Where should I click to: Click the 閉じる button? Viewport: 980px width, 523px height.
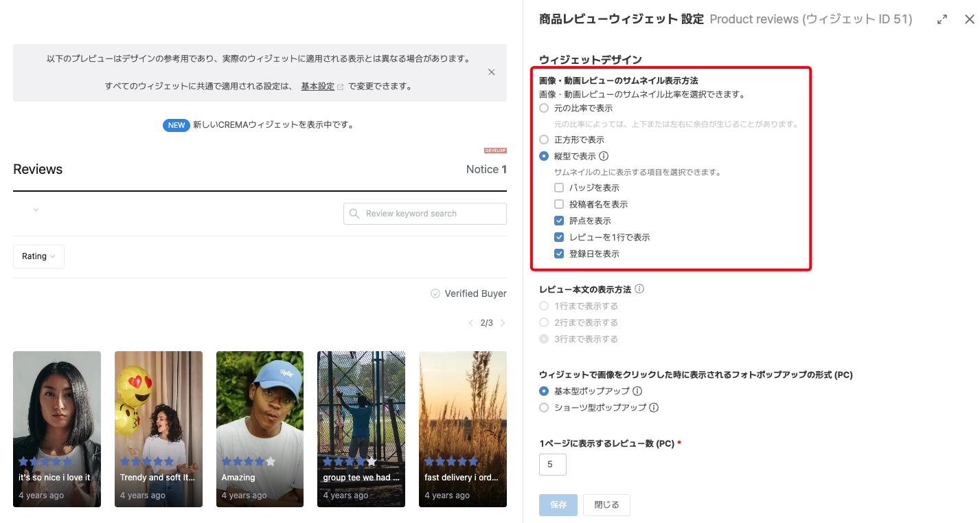click(x=606, y=505)
